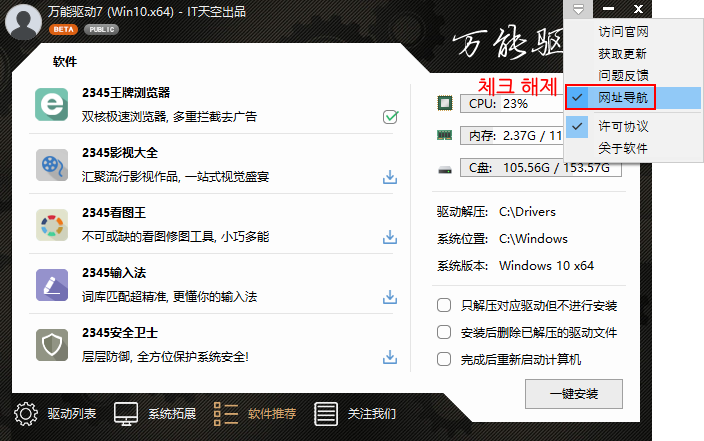Click the 2345安全卫士 title text
The image size is (704, 441).
coord(120,333)
